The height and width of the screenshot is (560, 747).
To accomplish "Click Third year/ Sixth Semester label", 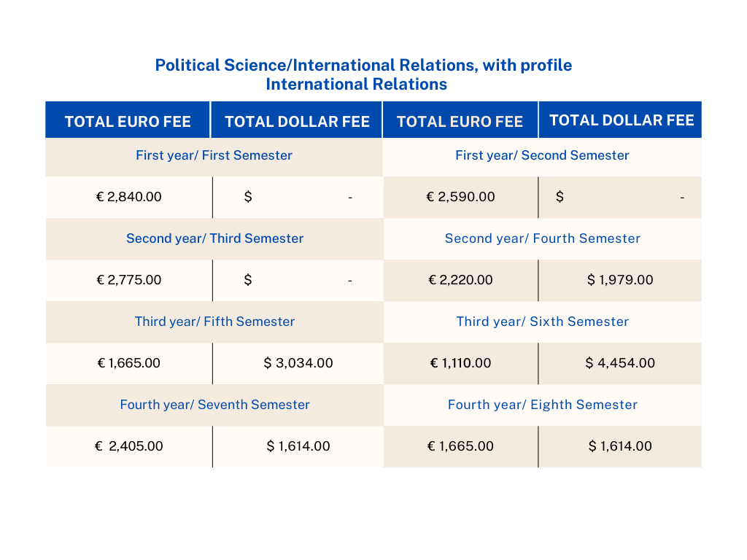I will click(x=542, y=322).
